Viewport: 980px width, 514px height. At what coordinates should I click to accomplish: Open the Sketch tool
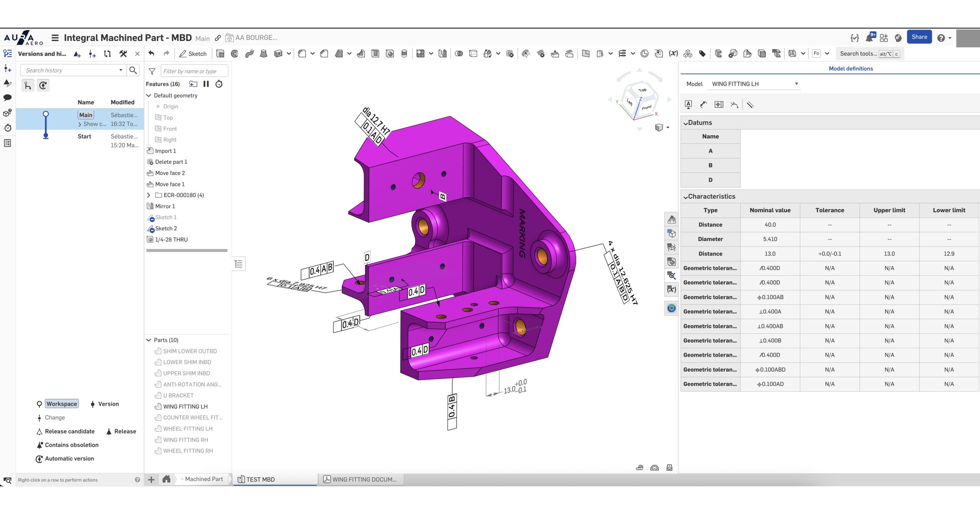[193, 53]
